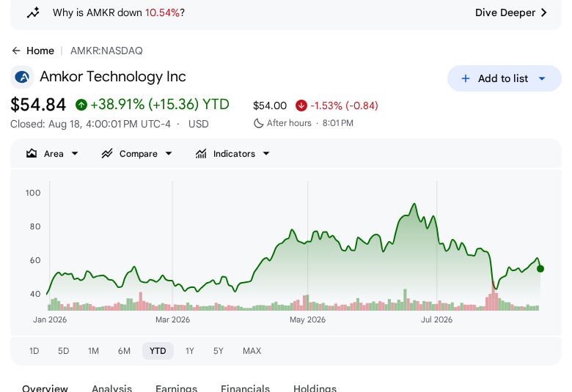Click the back arrow next to Home
The height and width of the screenshot is (392, 572).
tap(16, 51)
